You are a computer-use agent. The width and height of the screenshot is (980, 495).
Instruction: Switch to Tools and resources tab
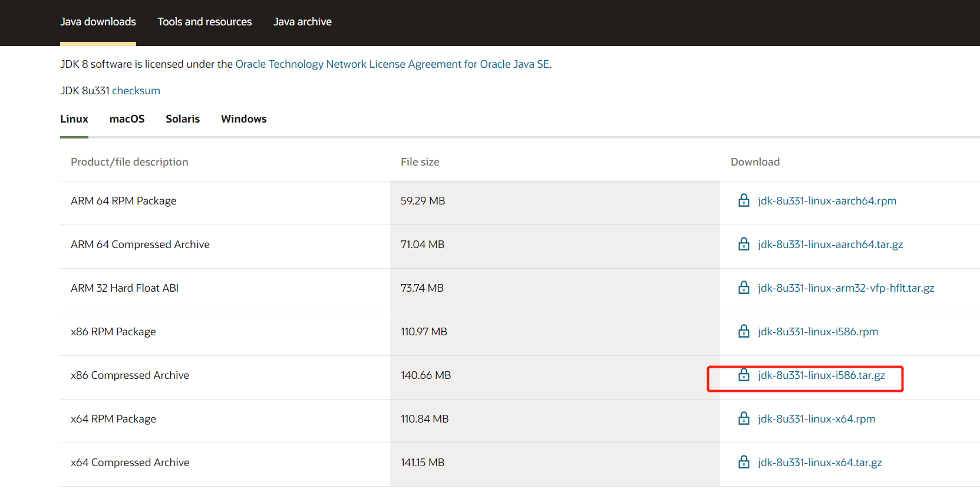pyautogui.click(x=204, y=22)
